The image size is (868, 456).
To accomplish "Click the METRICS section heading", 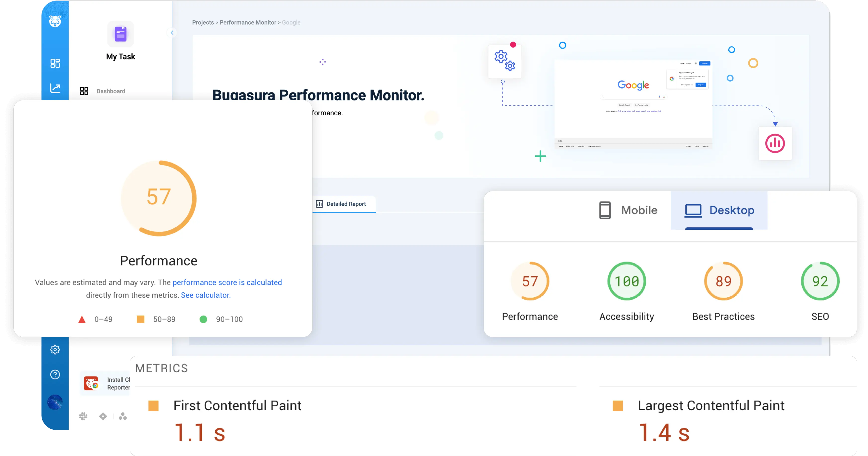I will pyautogui.click(x=161, y=368).
